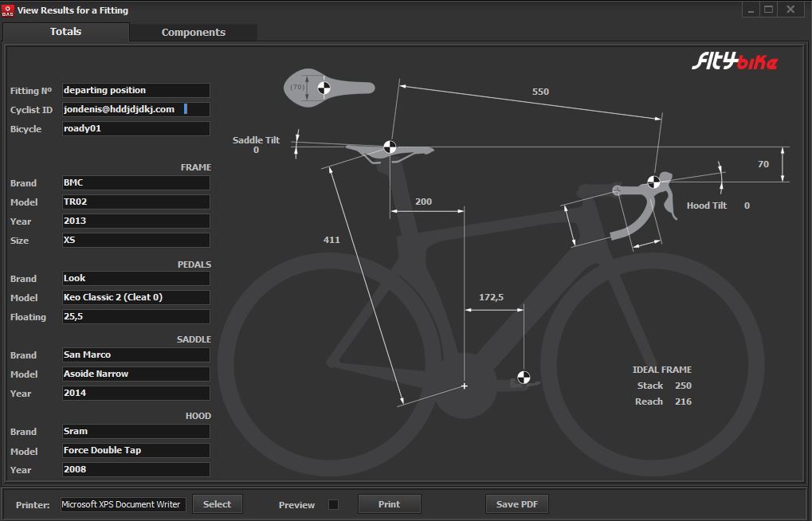The width and height of the screenshot is (812, 521).
Task: Click the FRAME section heading
Action: [x=196, y=167]
